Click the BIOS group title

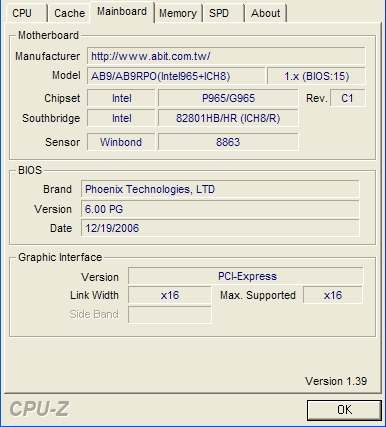(30, 170)
